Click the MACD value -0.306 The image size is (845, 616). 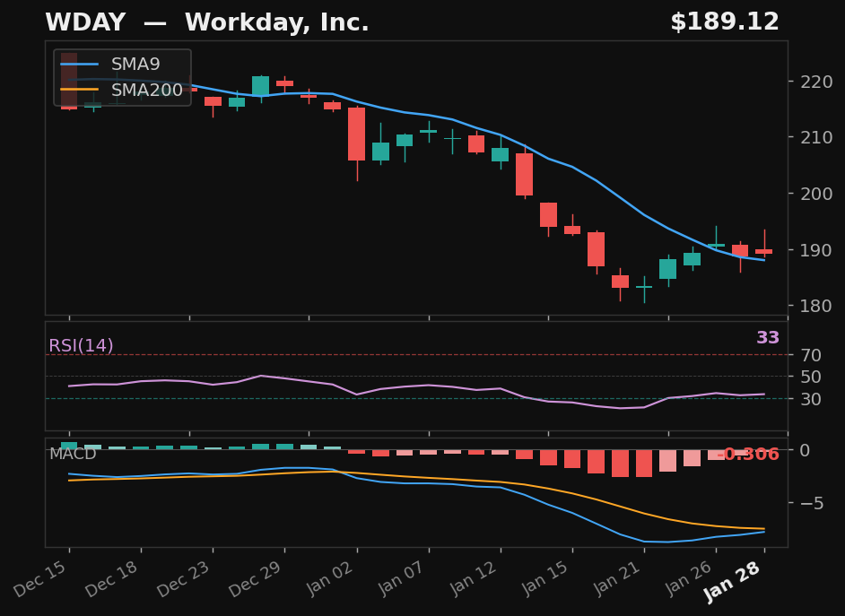[x=748, y=454]
